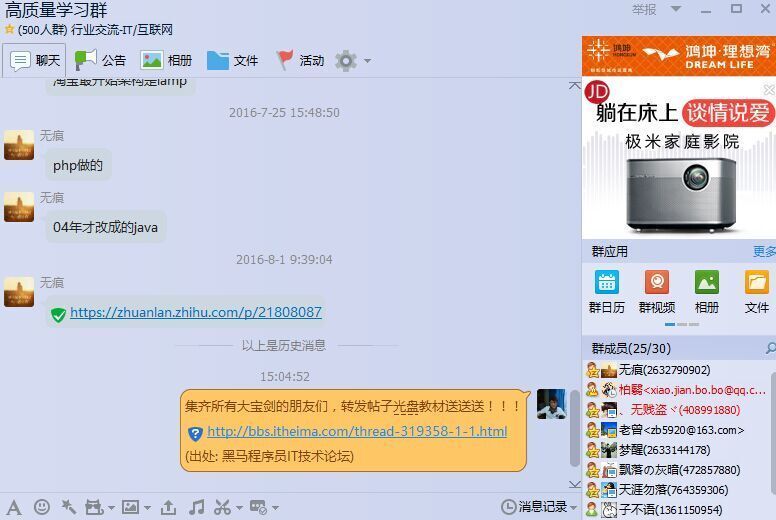Click the upload file icon in toolbar
This screenshot has height=520, width=776.
[168, 507]
